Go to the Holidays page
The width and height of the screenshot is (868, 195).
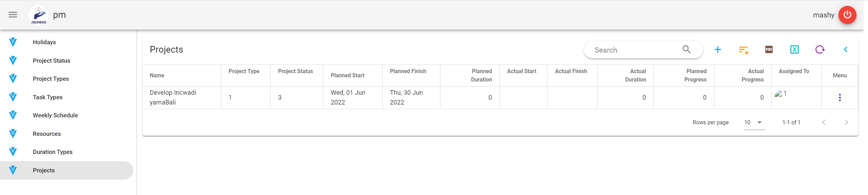[x=44, y=42]
